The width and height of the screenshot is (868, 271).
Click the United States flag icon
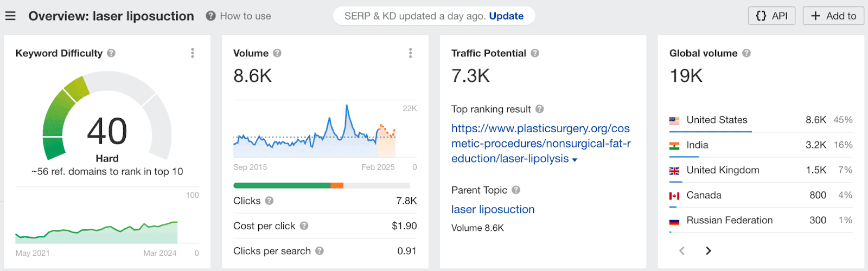pos(674,120)
